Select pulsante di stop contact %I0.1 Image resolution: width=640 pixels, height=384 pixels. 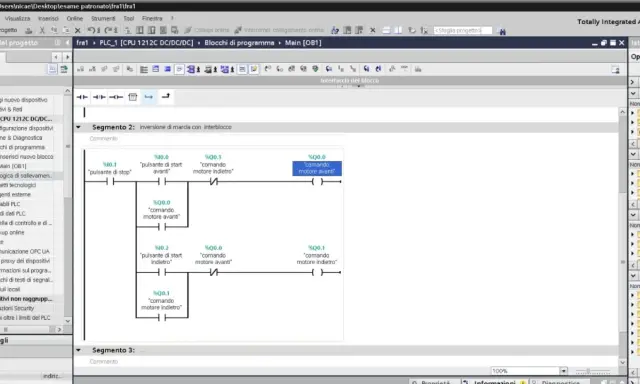click(x=110, y=182)
